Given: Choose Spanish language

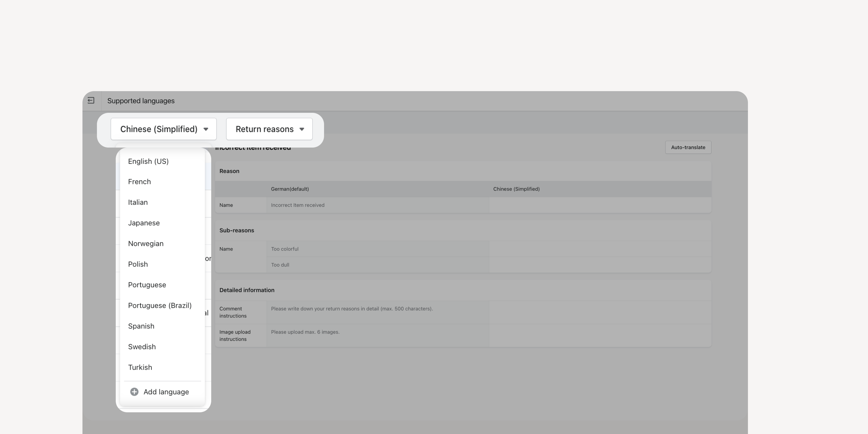Looking at the screenshot, I should point(162,326).
